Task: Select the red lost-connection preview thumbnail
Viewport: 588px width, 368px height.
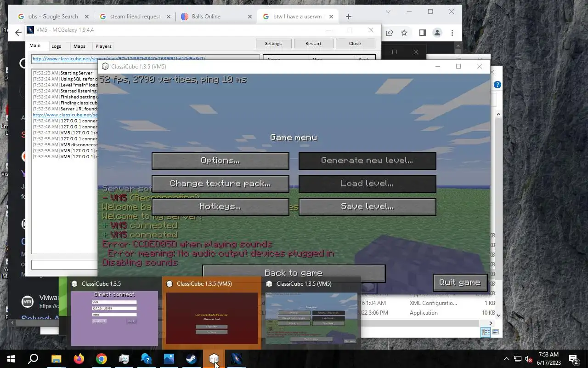Action: [211, 318]
